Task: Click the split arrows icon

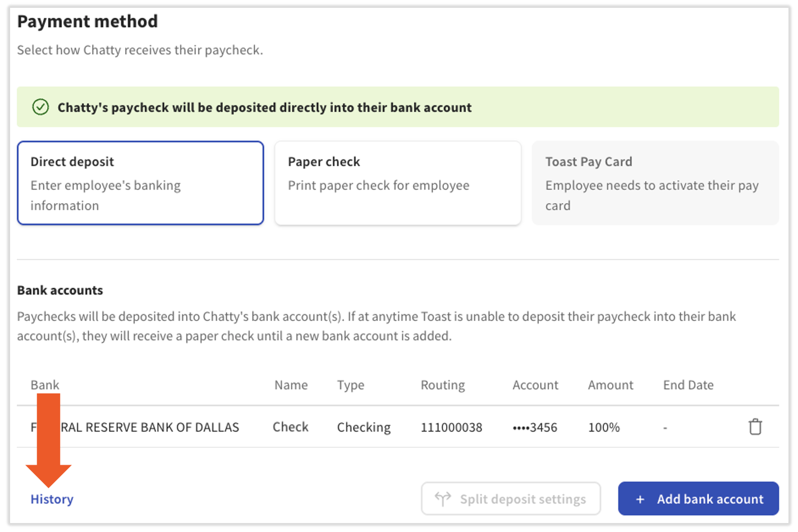Action: (443, 498)
